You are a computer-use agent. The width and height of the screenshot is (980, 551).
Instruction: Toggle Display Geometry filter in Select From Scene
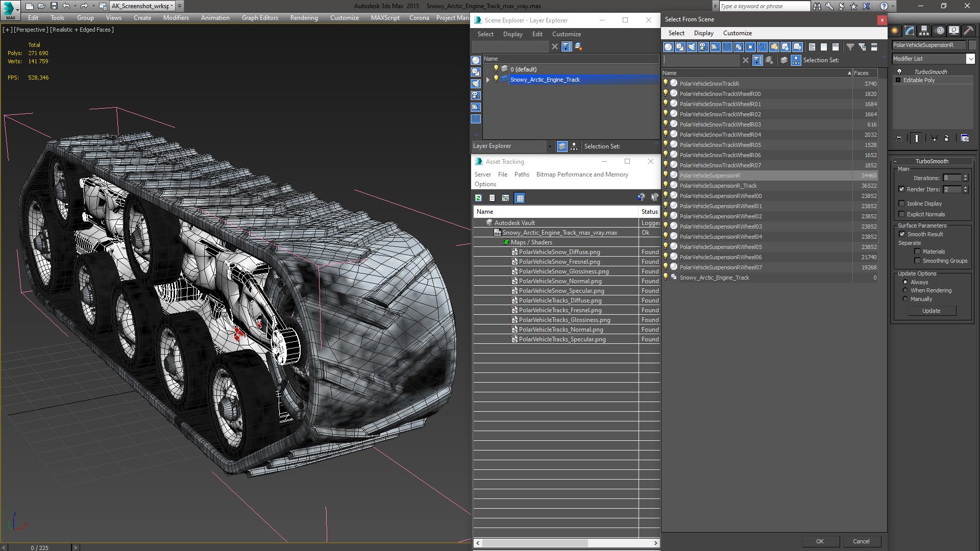[x=668, y=47]
